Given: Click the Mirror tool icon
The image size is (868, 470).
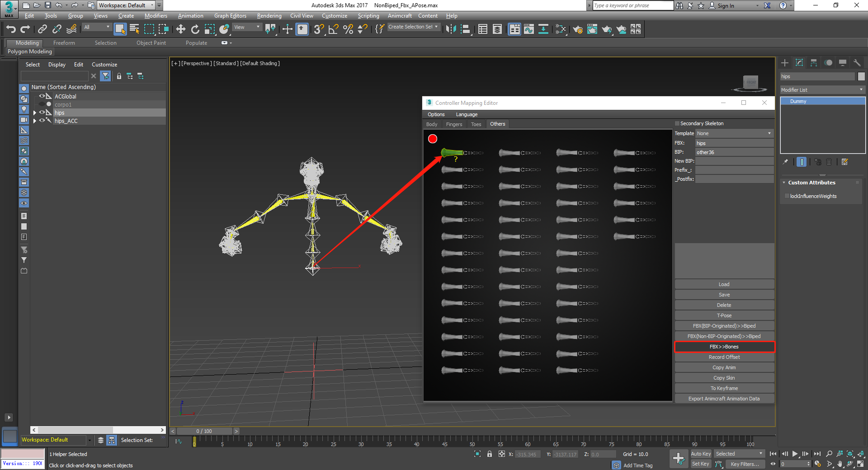Looking at the screenshot, I should coord(451,29).
